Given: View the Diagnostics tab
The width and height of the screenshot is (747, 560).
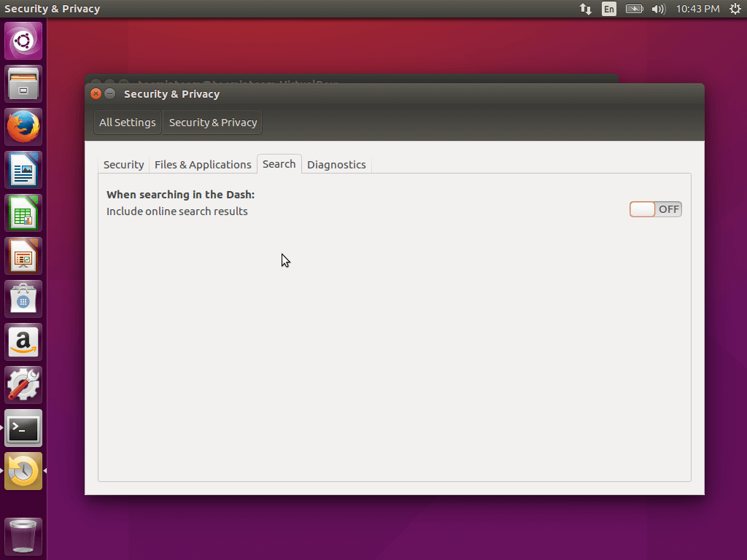Looking at the screenshot, I should (x=336, y=164).
